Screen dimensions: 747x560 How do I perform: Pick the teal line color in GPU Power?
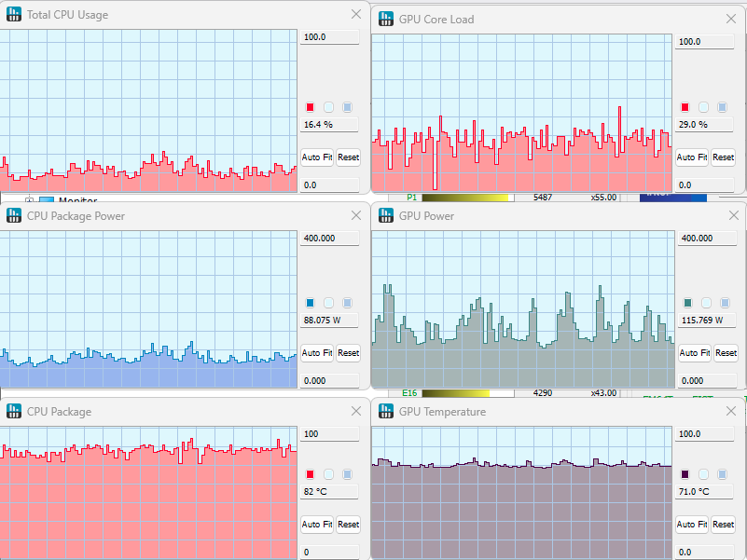point(688,303)
